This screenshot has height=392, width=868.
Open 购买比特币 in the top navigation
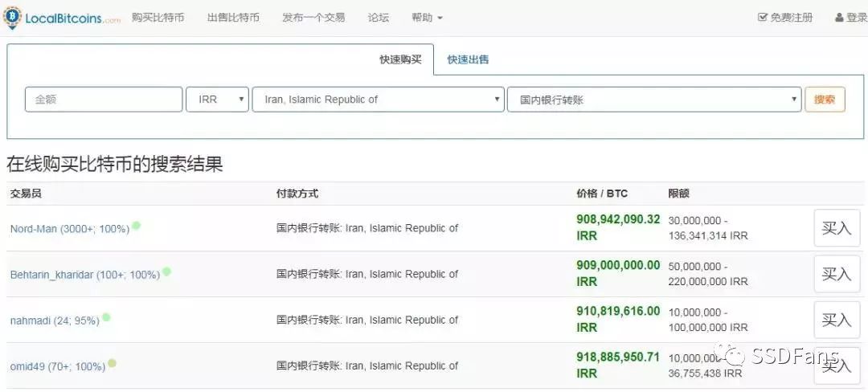158,18
